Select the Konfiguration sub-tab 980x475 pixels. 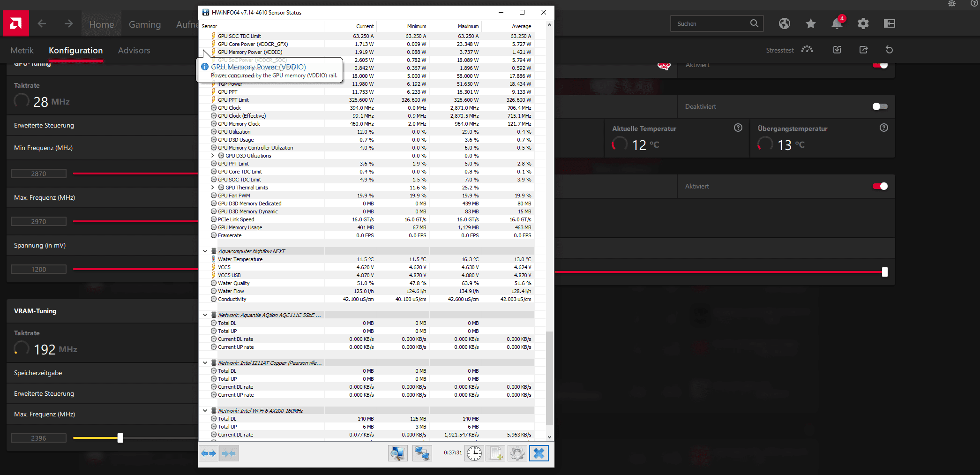75,50
